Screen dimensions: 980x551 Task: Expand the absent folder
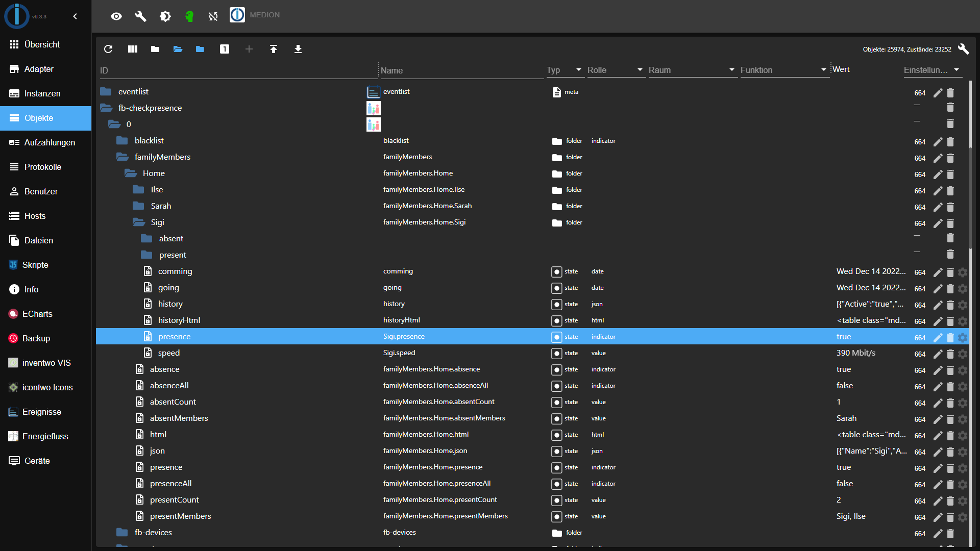click(146, 238)
